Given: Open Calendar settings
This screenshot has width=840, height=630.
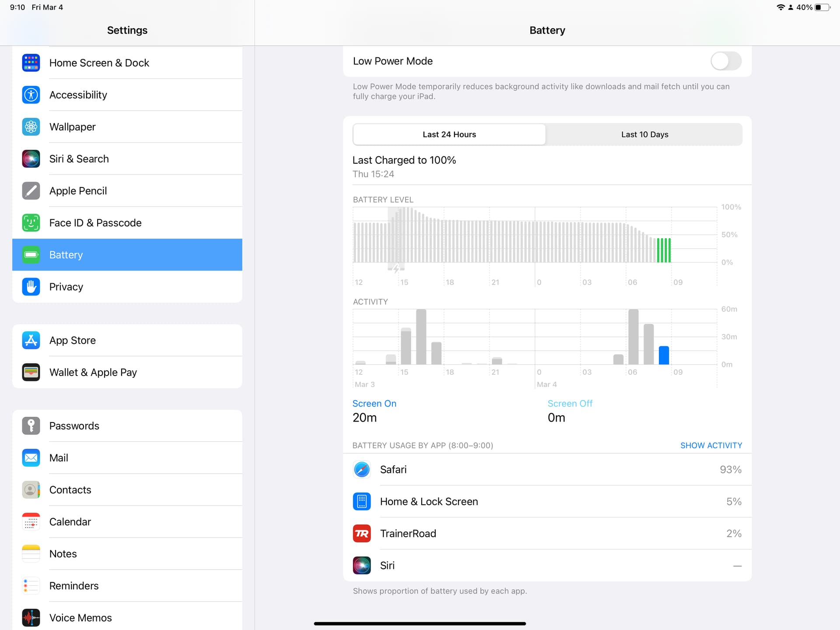Looking at the screenshot, I should point(127,521).
